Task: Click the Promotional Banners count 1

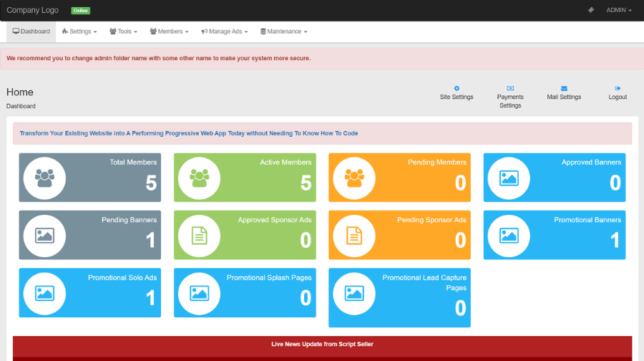Action: click(x=615, y=240)
